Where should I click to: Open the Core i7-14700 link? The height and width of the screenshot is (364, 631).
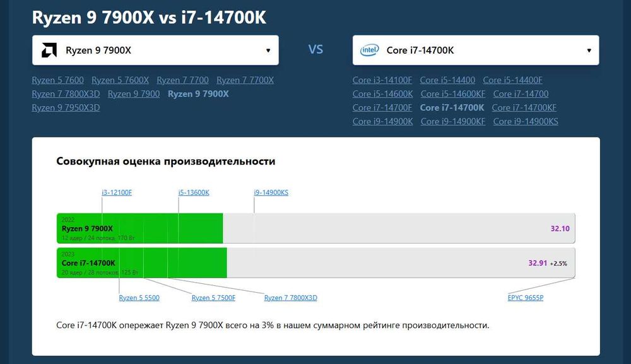(x=521, y=94)
